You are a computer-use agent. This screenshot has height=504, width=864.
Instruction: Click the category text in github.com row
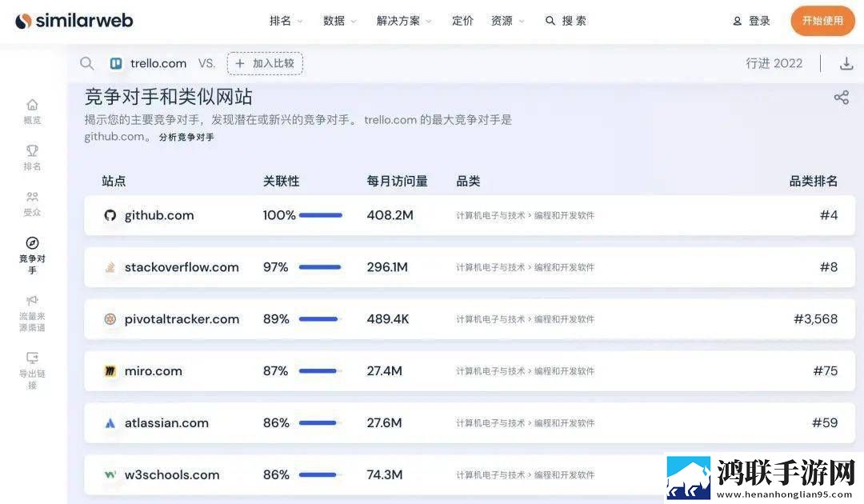click(x=525, y=215)
